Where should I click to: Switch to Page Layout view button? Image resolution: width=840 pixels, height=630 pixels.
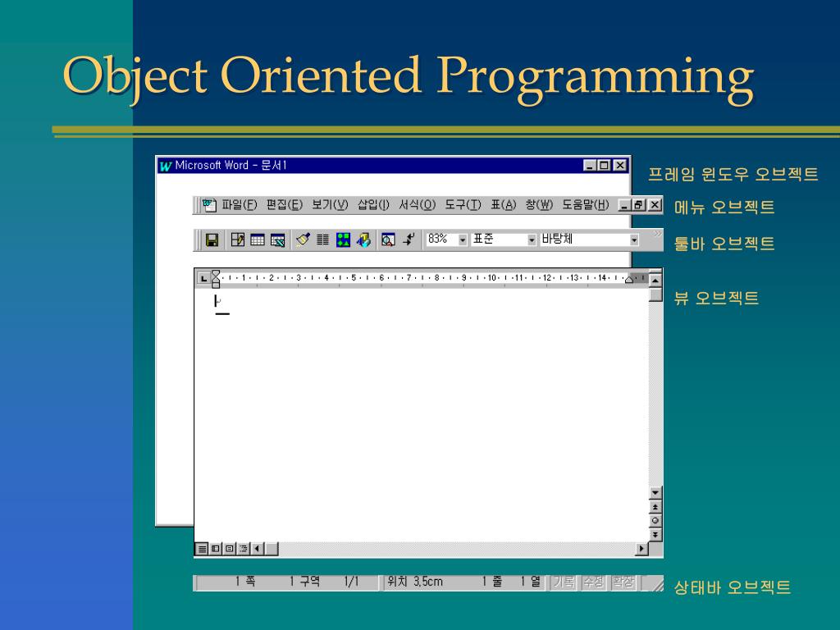pos(230,549)
